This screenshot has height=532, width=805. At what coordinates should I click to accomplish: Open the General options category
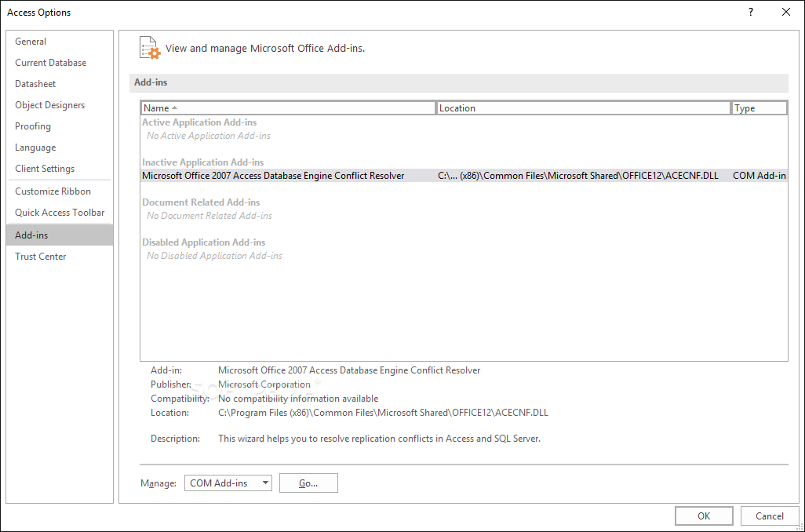click(x=60, y=42)
